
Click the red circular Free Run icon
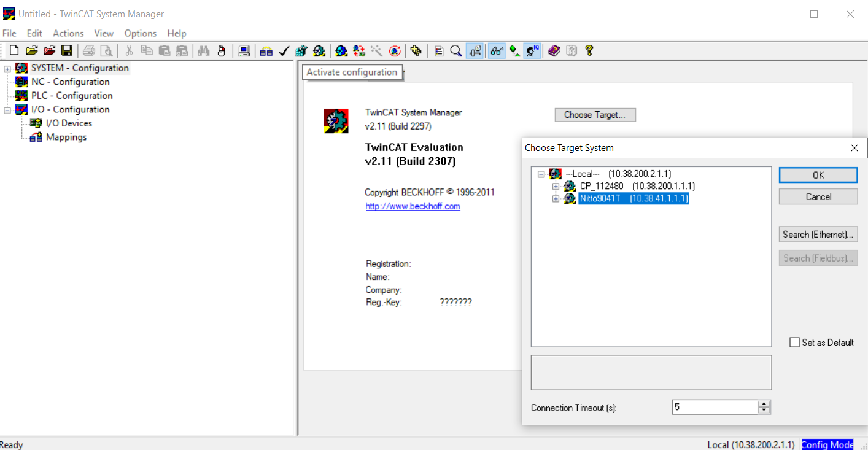click(x=395, y=51)
